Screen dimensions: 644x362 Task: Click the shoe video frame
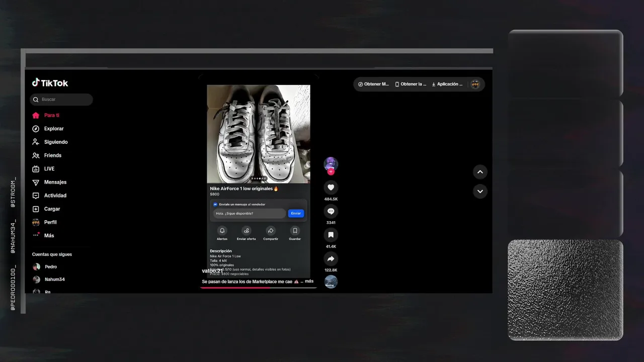point(259,134)
